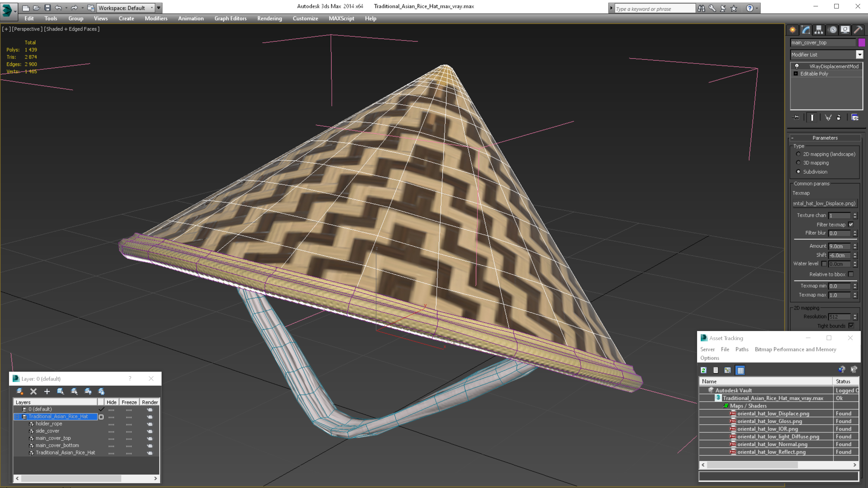868x488 pixels.
Task: Open the redo history dropdown arrow
Action: click(x=82, y=8)
